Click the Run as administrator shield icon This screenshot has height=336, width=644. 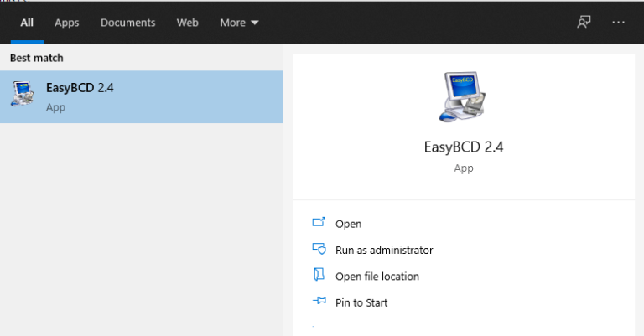pos(319,248)
